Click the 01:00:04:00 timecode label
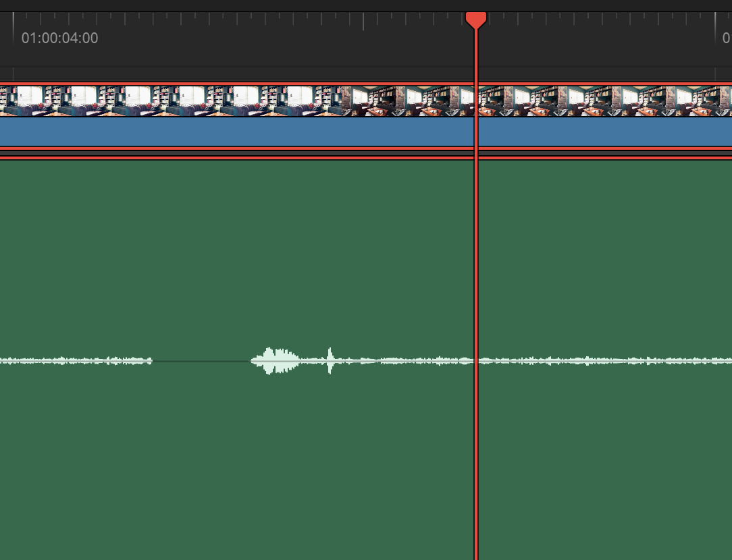732x560 pixels. 59,38
